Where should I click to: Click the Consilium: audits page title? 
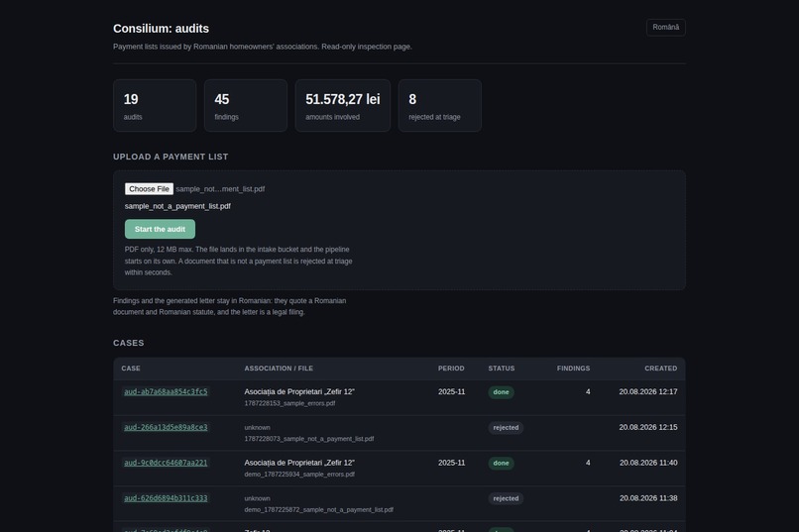point(161,29)
